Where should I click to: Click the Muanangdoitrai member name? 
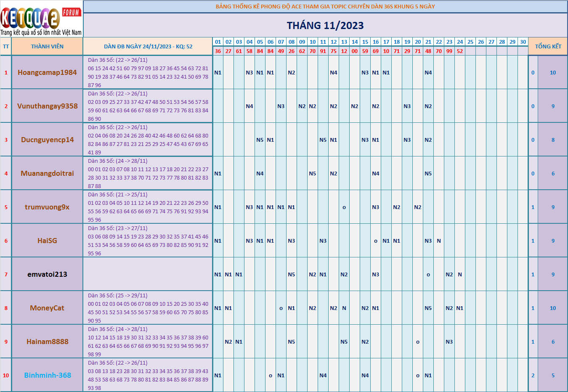tap(47, 173)
